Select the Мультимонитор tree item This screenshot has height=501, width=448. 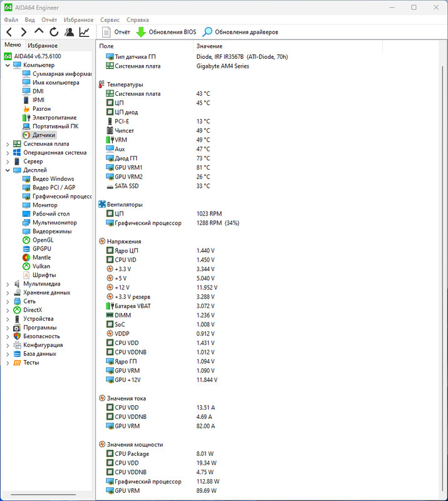(55, 222)
